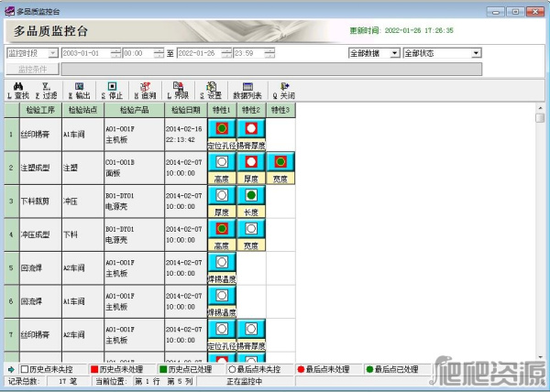
Task: Click the 检验工序 column header
Action: click(x=40, y=110)
